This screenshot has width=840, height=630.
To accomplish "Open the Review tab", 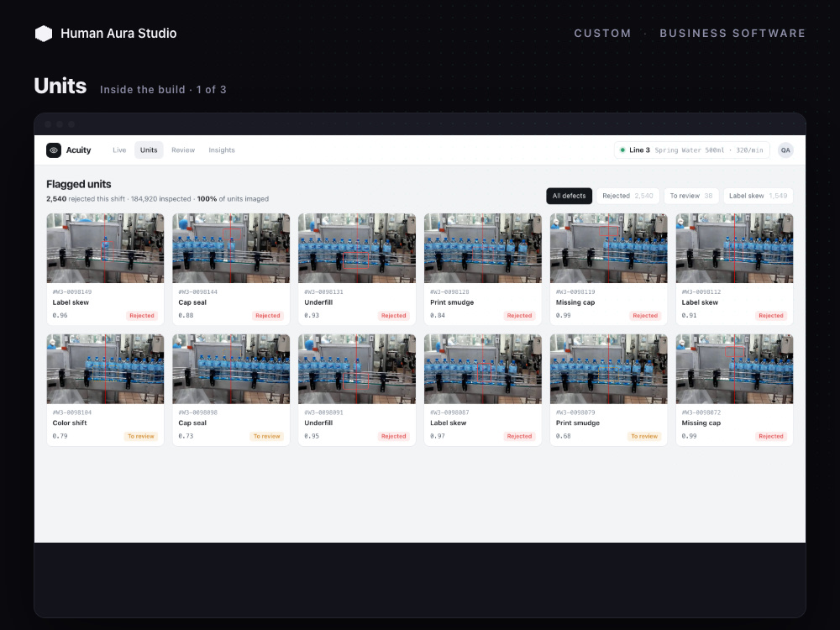I will (x=183, y=150).
